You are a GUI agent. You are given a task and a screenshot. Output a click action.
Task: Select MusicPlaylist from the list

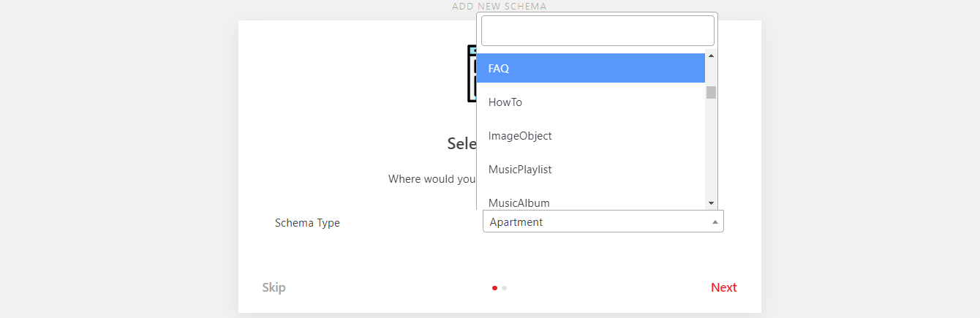click(x=590, y=170)
